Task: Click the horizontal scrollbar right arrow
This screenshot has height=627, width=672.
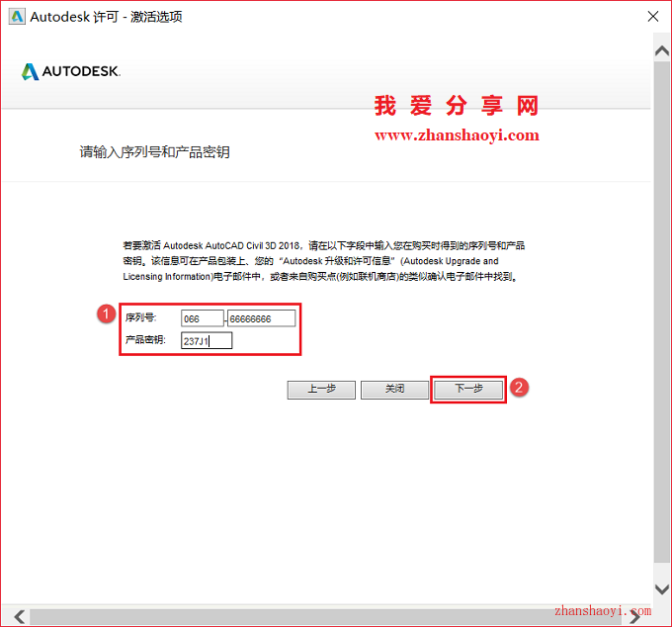Action: pos(635,617)
